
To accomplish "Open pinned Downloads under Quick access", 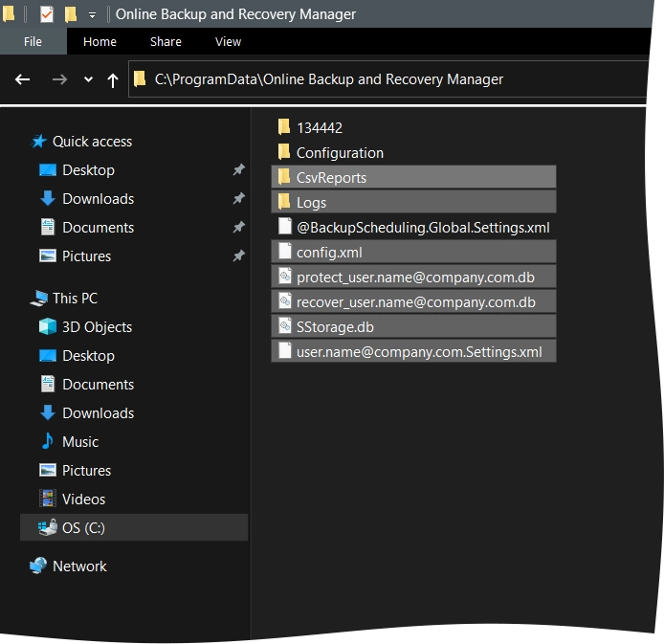I will [x=99, y=199].
